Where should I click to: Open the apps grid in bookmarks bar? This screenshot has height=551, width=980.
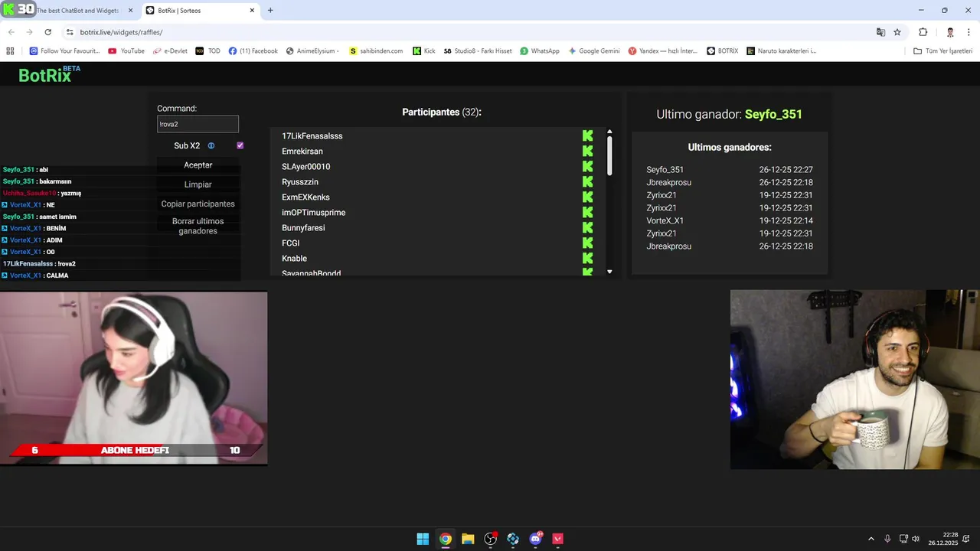coord(10,51)
